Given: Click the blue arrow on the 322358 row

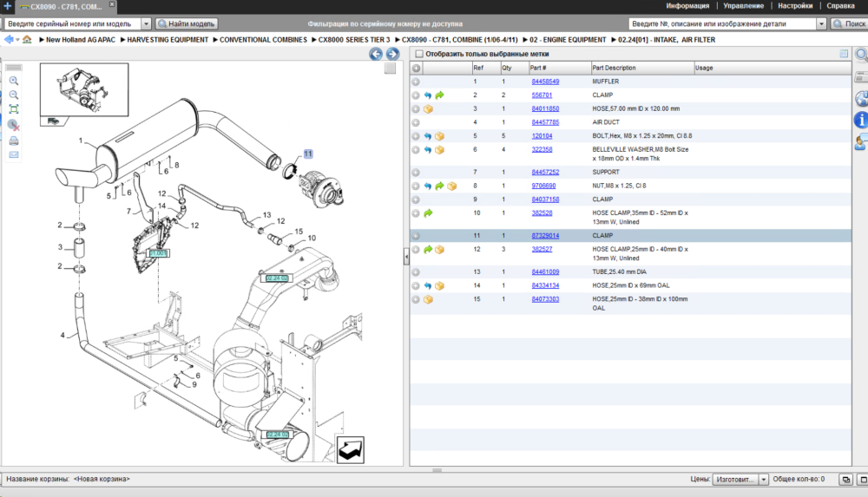Looking at the screenshot, I should coord(428,150).
